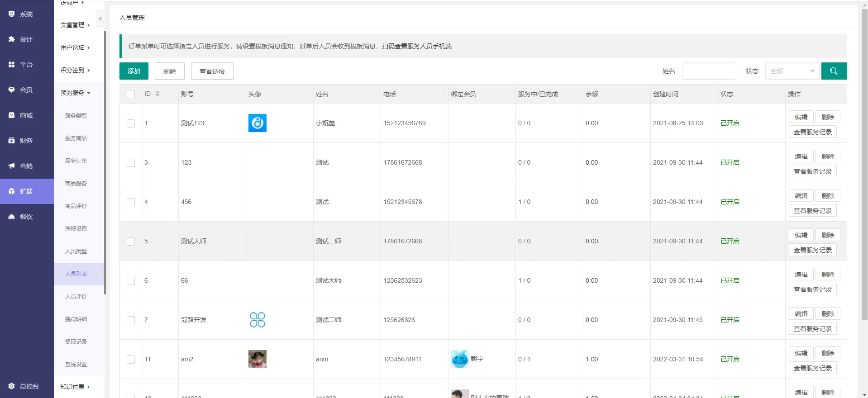Image resolution: width=868 pixels, height=398 pixels.
Task: Edit the 测试大师 account row
Action: (x=801, y=235)
